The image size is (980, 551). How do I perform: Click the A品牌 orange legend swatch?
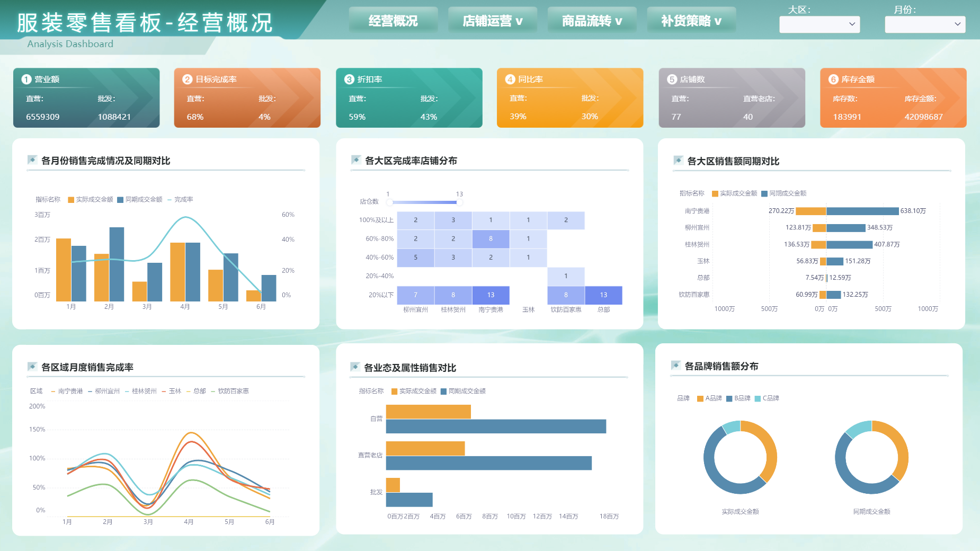[700, 398]
